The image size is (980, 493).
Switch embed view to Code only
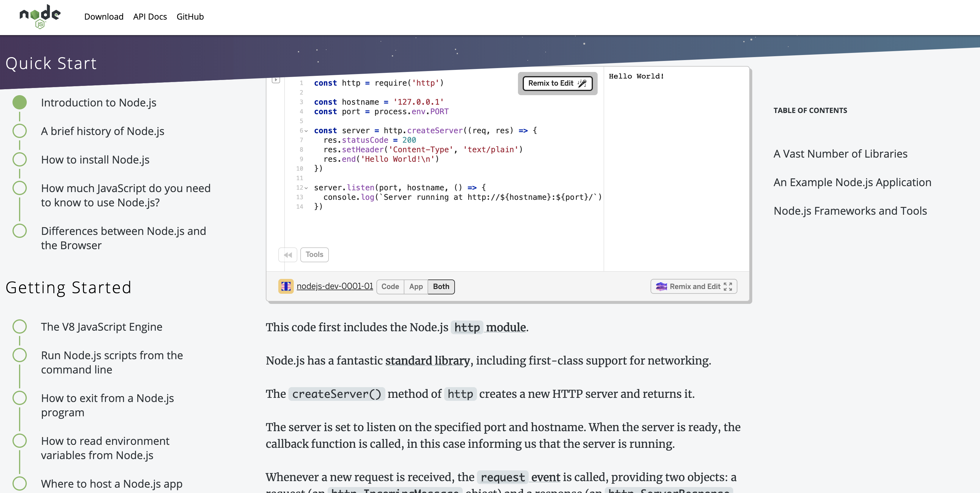coord(390,286)
